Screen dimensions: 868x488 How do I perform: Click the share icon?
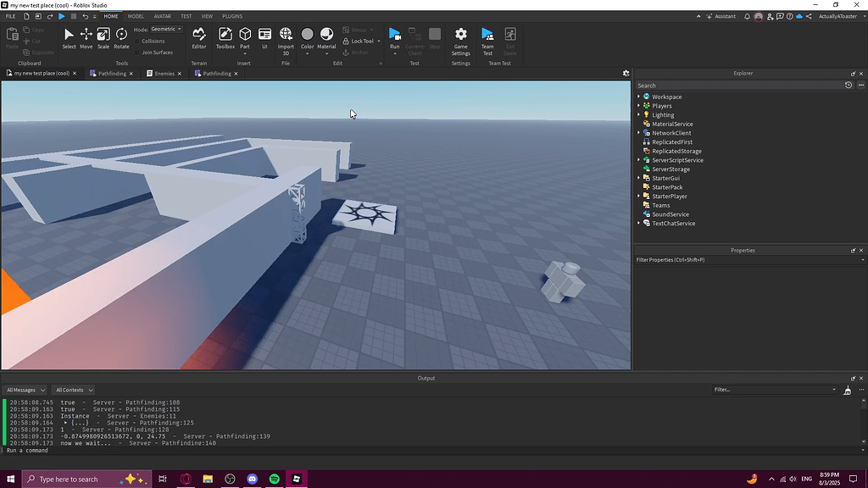[809, 17]
